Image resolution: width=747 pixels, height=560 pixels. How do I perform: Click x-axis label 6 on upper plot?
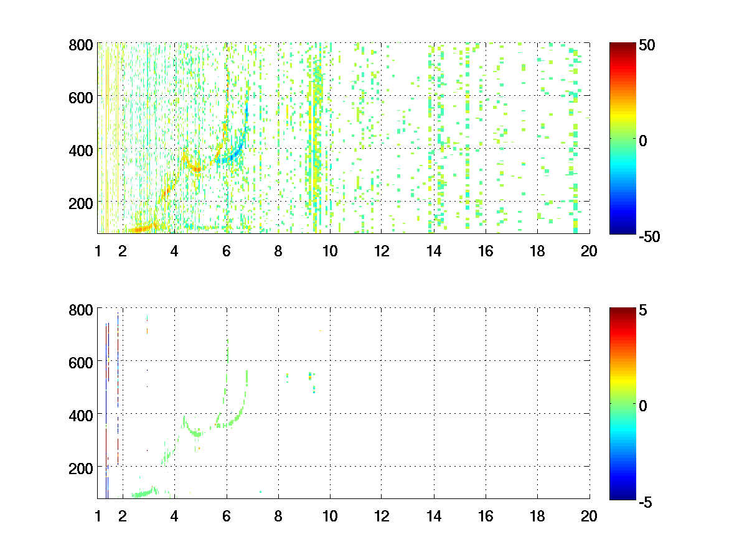coord(226,251)
